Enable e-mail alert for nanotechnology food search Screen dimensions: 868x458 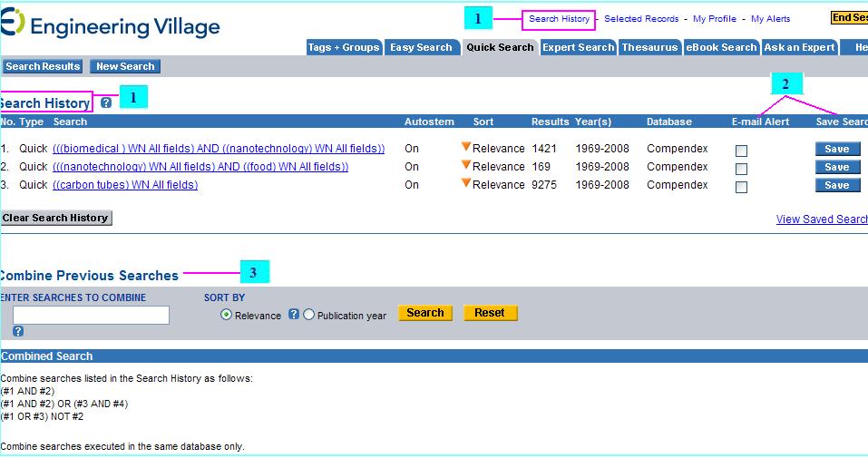[741, 169]
